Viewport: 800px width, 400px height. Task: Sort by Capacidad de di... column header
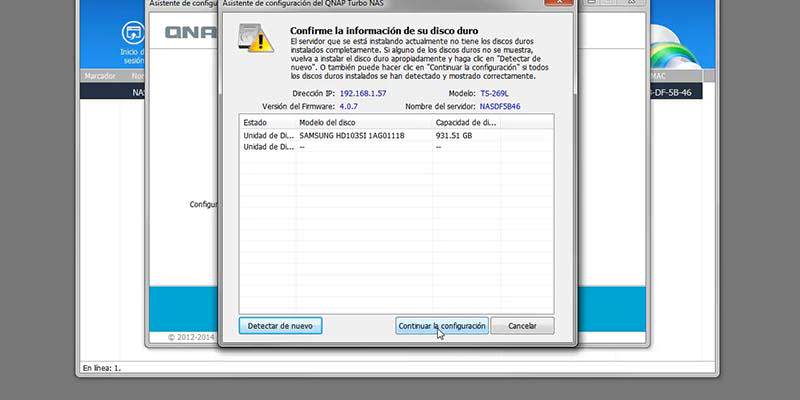(x=466, y=122)
